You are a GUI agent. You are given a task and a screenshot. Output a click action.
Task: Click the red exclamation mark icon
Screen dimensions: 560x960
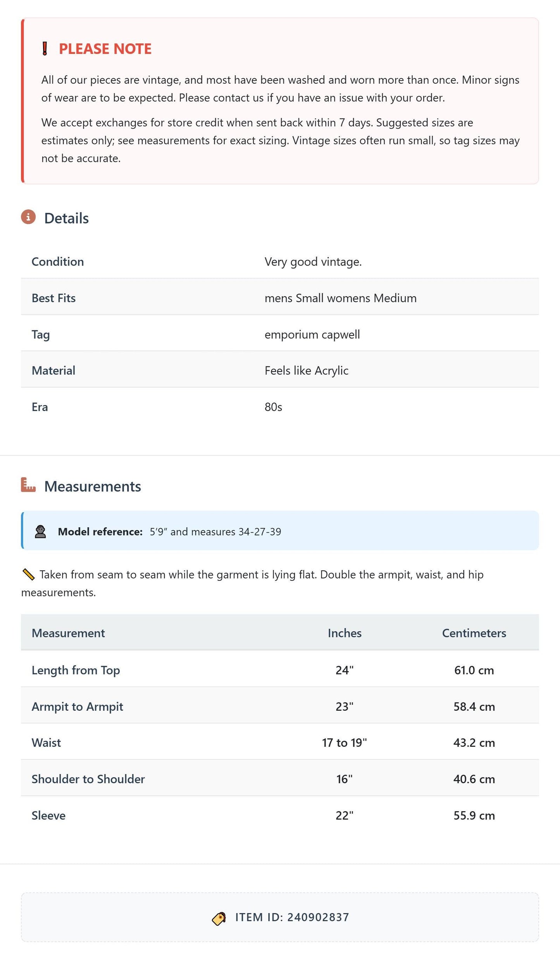click(x=45, y=49)
